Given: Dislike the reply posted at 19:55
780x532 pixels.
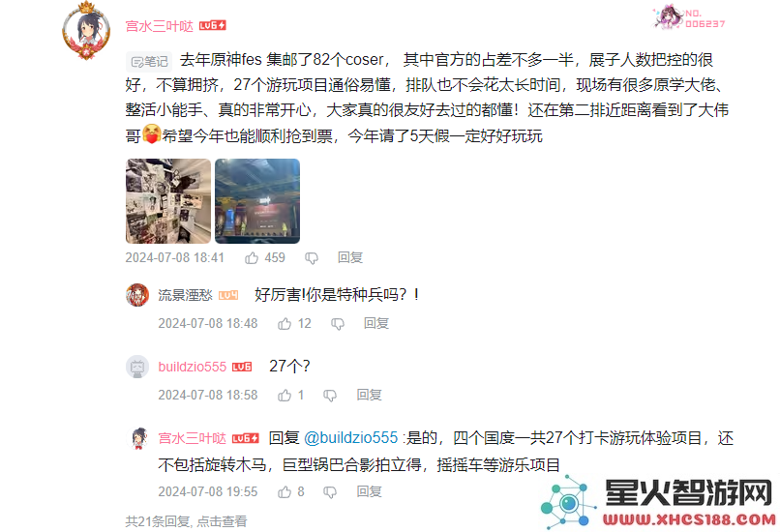Looking at the screenshot, I should pos(330,492).
